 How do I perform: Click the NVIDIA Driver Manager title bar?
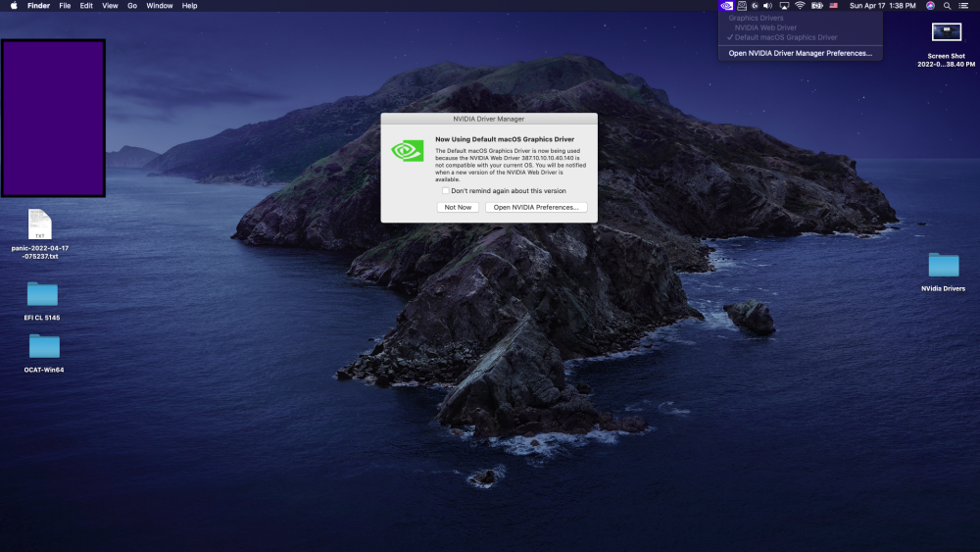tap(489, 119)
